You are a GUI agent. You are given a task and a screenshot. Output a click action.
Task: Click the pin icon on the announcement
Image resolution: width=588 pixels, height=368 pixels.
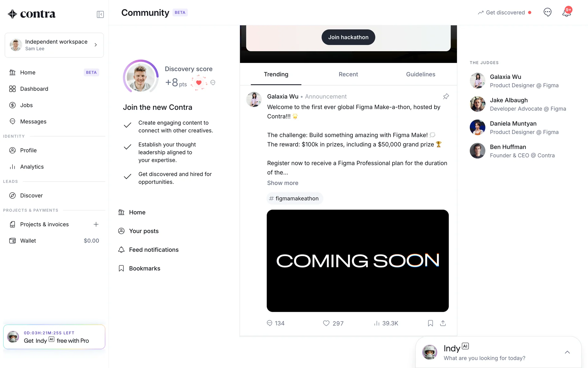click(x=446, y=97)
